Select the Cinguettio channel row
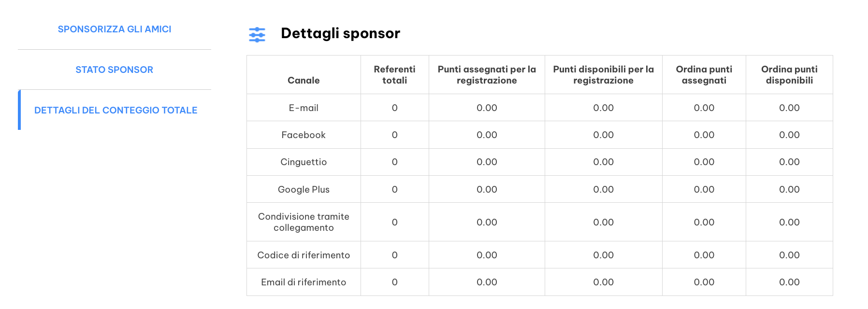The width and height of the screenshot is (868, 309). 540,162
